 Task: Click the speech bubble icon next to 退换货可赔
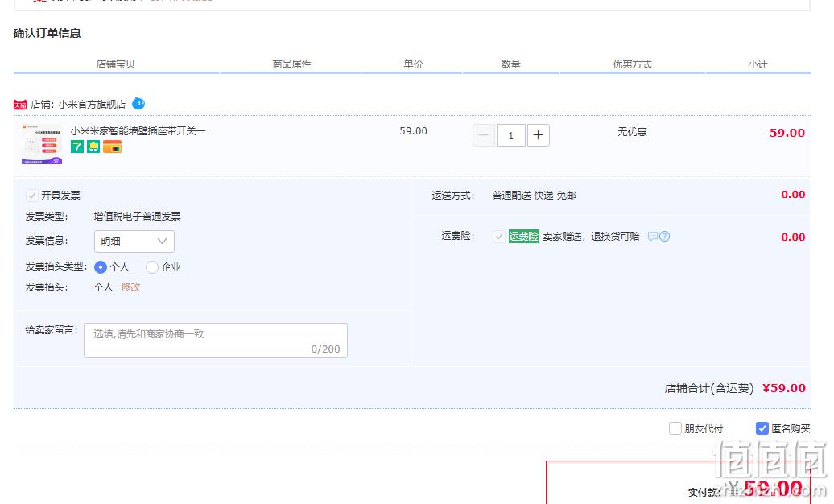point(653,236)
